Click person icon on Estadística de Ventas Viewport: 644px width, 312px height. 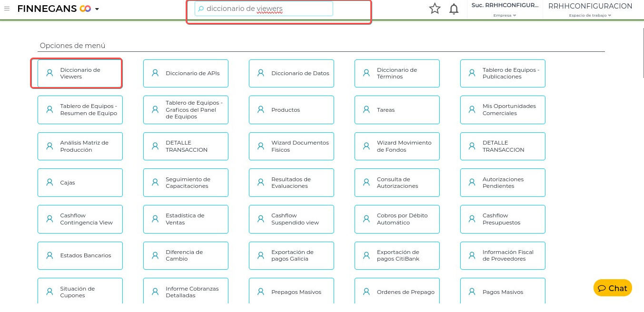pyautogui.click(x=155, y=219)
